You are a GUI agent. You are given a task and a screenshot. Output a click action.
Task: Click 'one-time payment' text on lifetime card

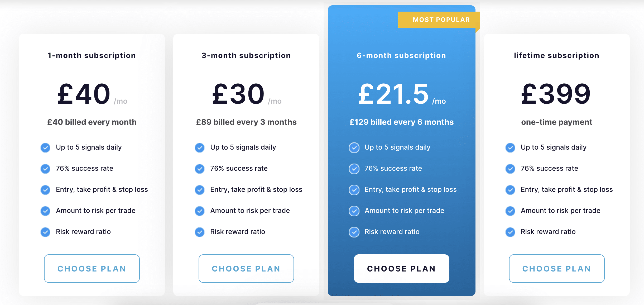click(557, 122)
